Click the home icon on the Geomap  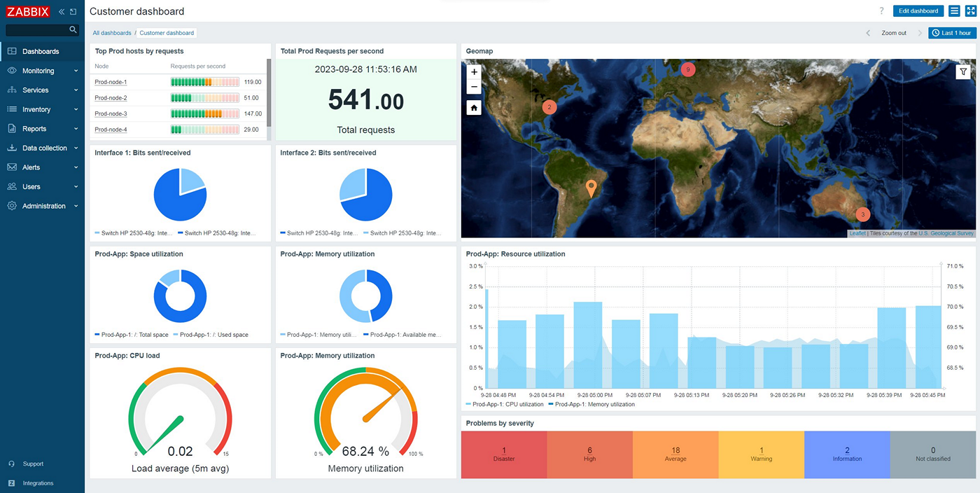click(x=474, y=106)
